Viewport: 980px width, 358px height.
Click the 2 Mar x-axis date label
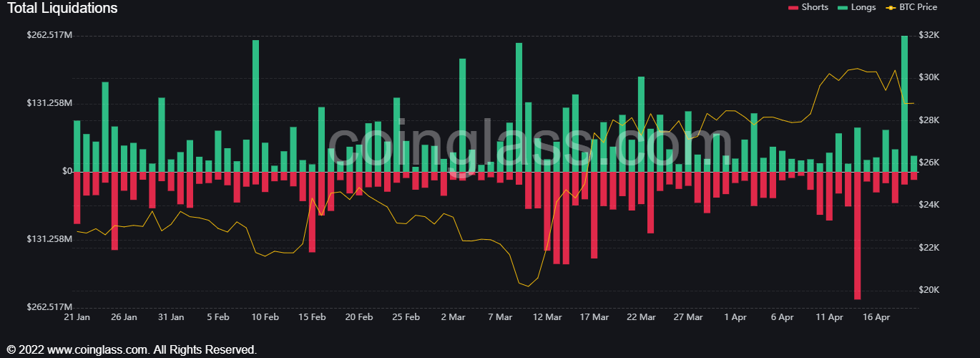(x=453, y=316)
